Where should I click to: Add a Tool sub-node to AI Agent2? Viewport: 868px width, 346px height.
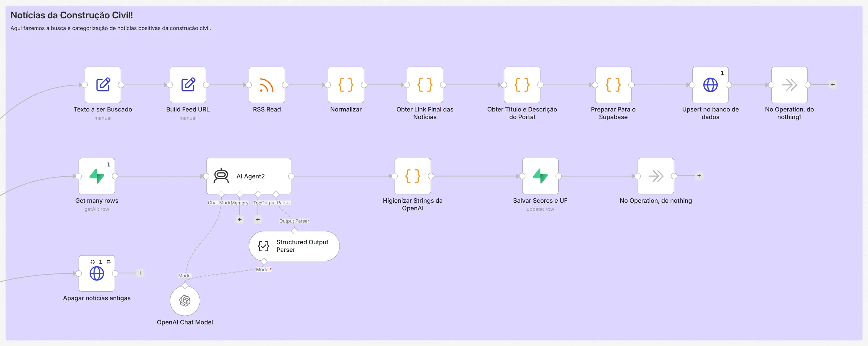pos(258,219)
